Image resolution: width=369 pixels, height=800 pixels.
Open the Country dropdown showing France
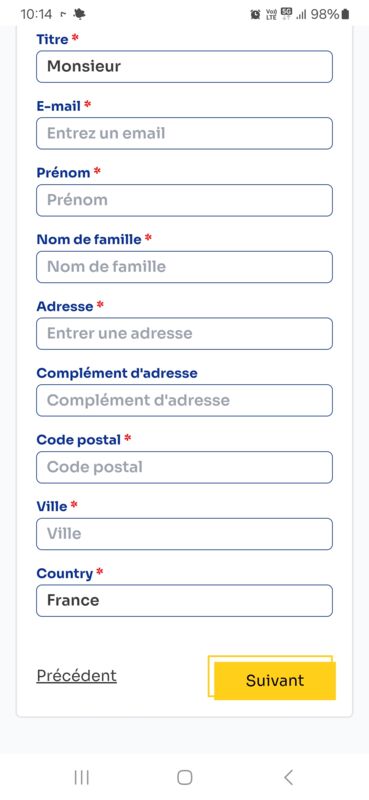pyautogui.click(x=184, y=601)
